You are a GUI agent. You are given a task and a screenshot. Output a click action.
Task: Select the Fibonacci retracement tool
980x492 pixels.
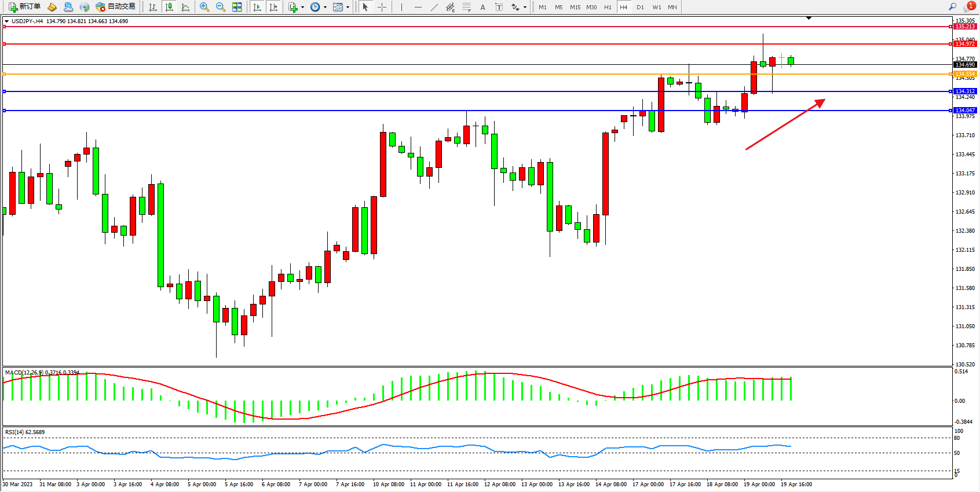pos(466,7)
